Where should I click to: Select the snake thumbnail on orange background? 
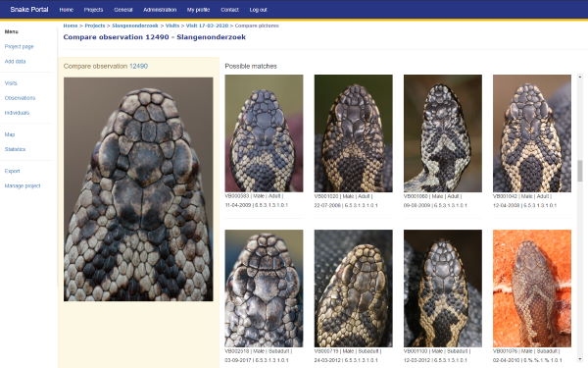[x=532, y=289]
